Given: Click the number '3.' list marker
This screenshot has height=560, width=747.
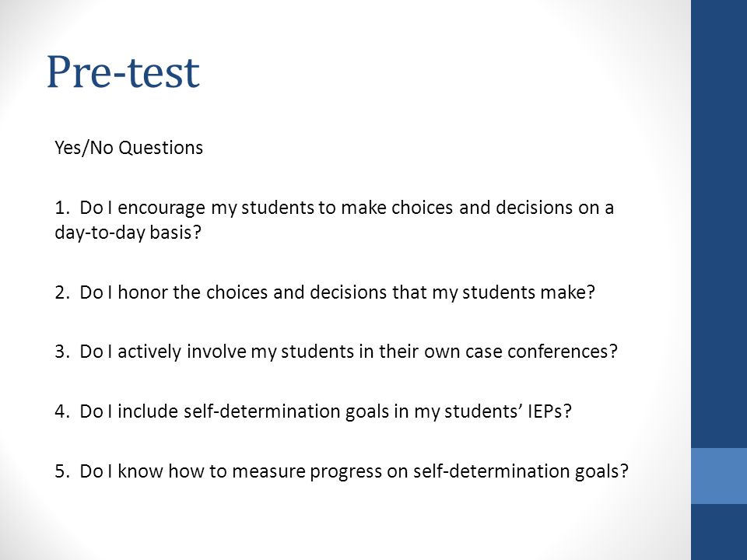Looking at the screenshot, I should pyautogui.click(x=63, y=352).
